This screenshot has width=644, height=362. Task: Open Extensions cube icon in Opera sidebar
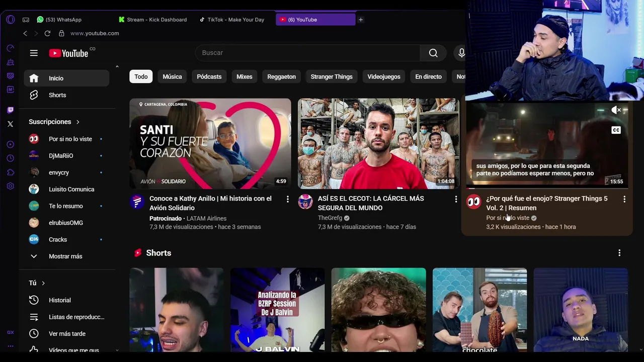click(x=10, y=172)
